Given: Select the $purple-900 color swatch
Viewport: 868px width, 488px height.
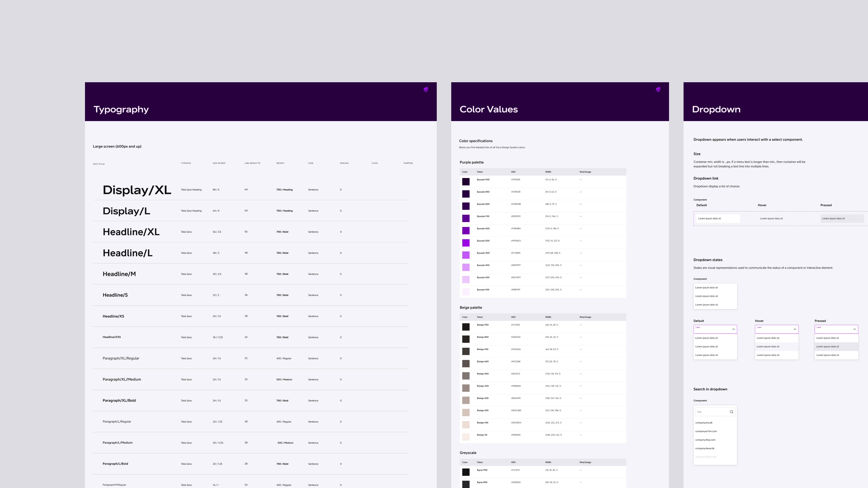Looking at the screenshot, I should pos(466,181).
